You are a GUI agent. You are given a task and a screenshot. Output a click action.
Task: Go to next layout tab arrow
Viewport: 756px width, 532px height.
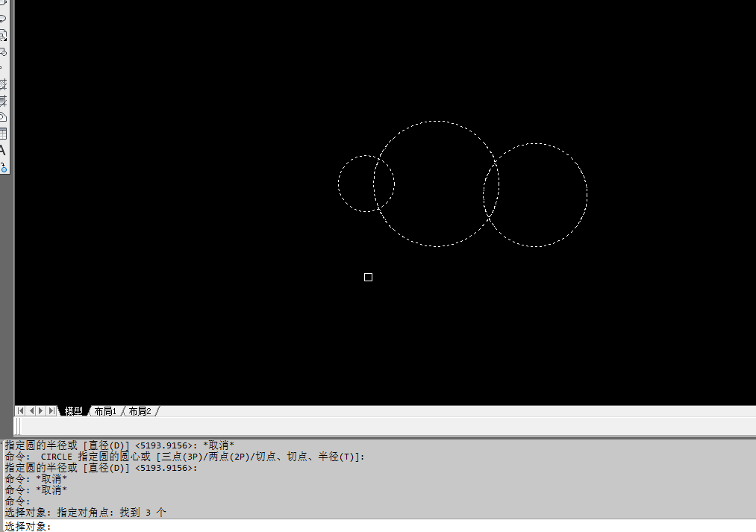pyautogui.click(x=41, y=410)
